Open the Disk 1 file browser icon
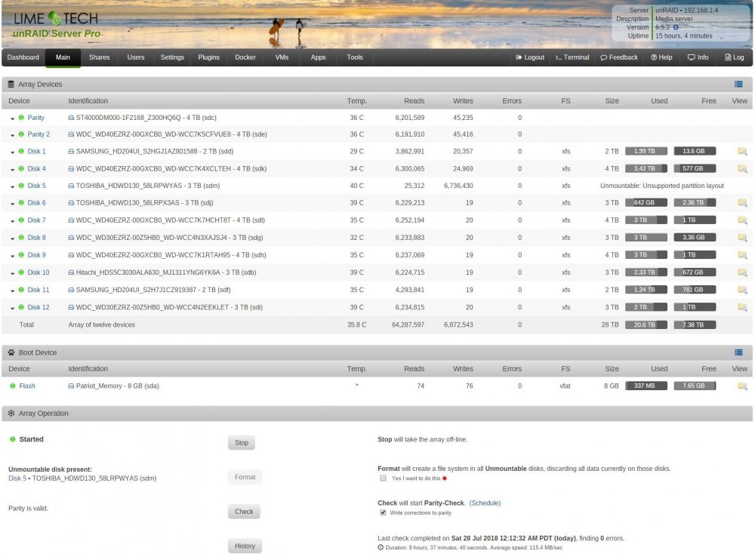This screenshot has height=560, width=755. coord(742,151)
